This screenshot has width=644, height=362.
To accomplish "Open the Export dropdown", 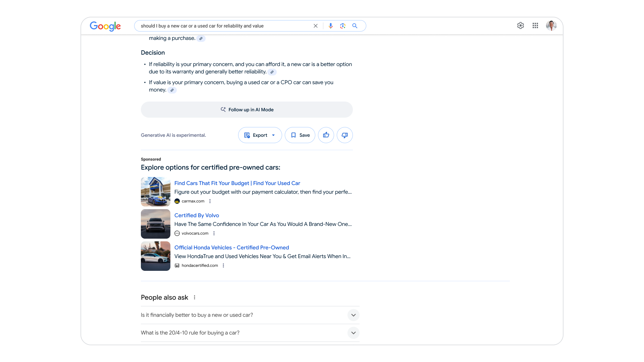I will tap(260, 135).
